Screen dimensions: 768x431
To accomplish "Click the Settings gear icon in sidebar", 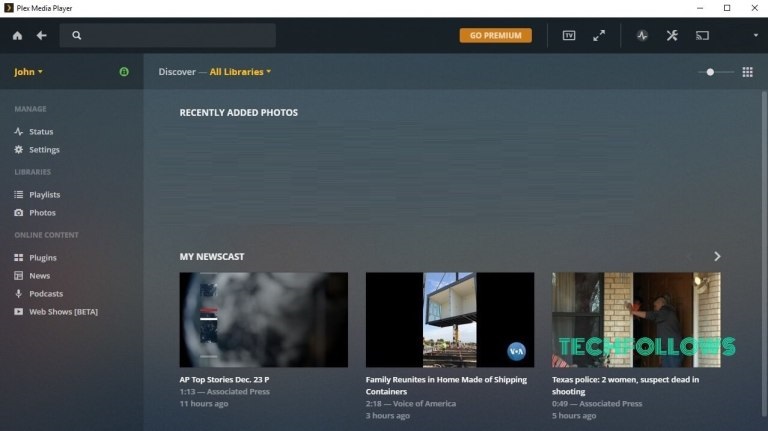I will coord(19,149).
